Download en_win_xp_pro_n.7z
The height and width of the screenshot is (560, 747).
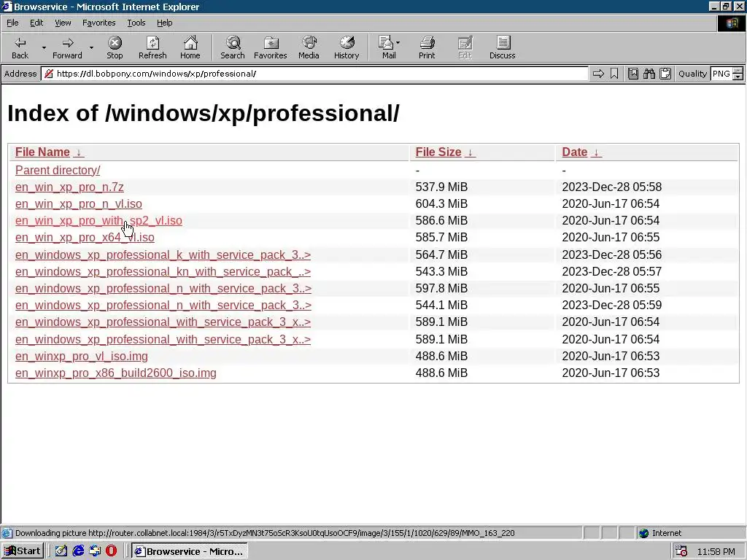tap(69, 187)
